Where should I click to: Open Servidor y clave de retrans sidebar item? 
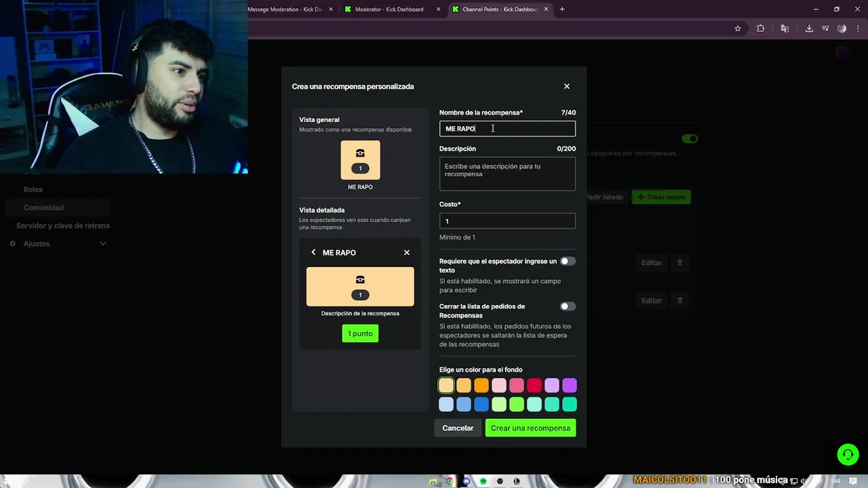[63, 226]
